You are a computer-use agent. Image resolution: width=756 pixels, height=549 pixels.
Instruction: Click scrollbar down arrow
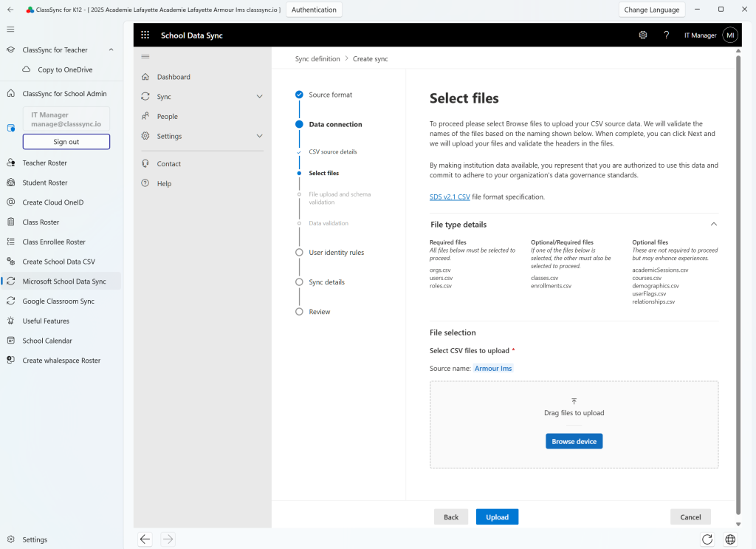pos(738,524)
